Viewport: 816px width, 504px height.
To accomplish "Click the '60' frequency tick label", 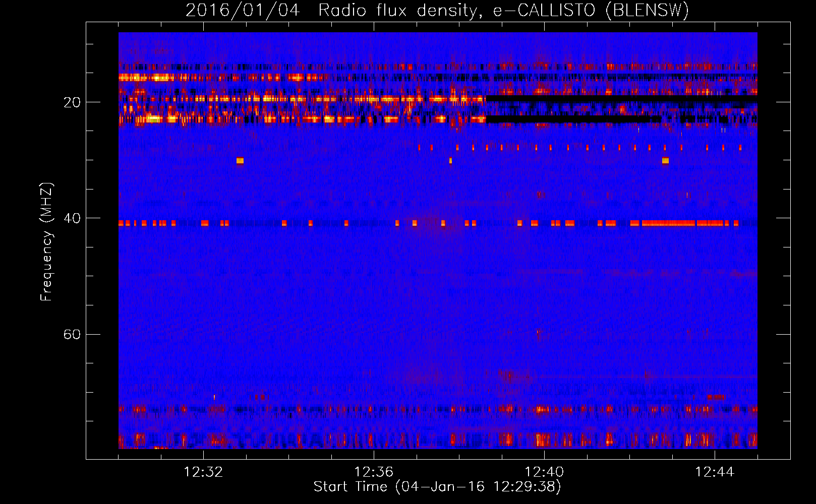I will pos(72,334).
